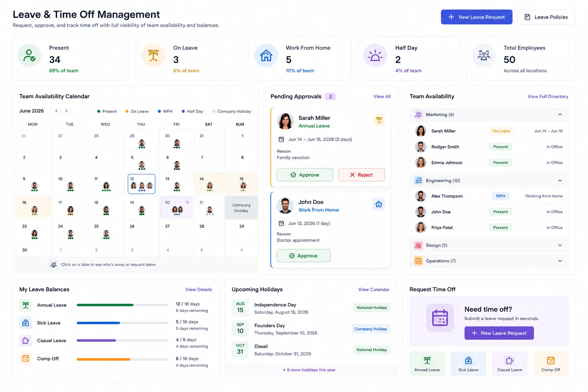Click the Present person-check icon

click(29, 56)
